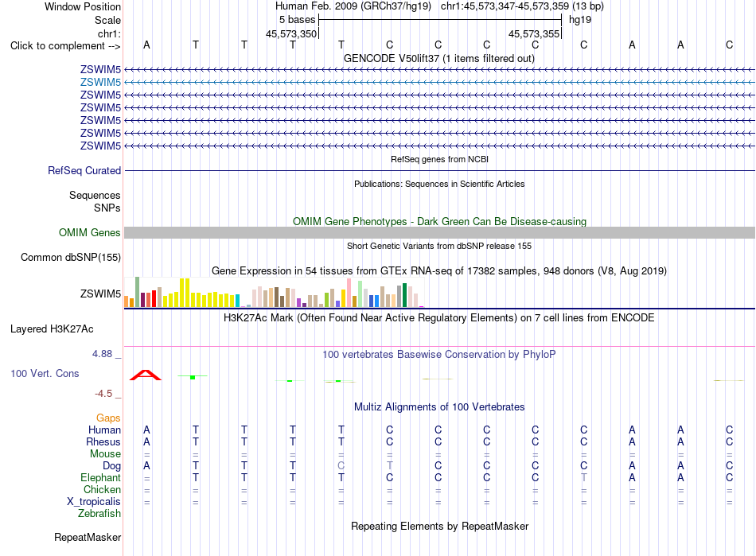Click 'Click to complement -->' to complement bases
Image resolution: width=756 pixels, height=556 pixels.
point(65,46)
